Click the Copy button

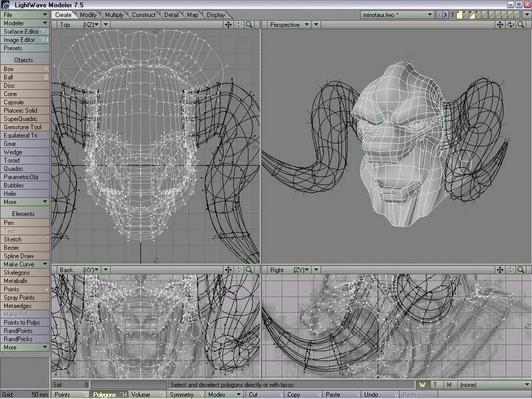(x=302, y=394)
